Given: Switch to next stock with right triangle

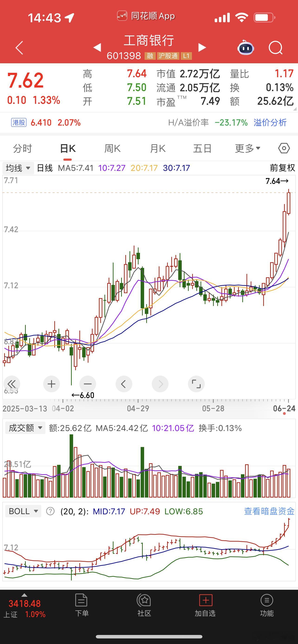Looking at the screenshot, I should 202,47.
